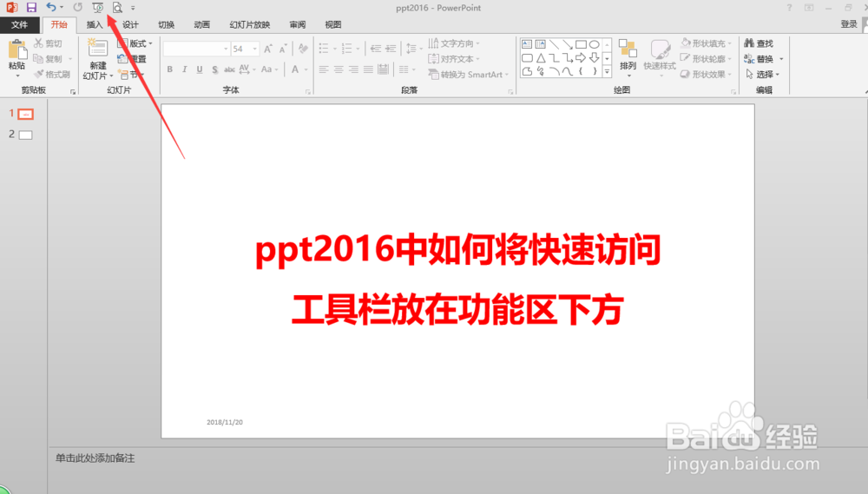Click the redo/repeat icon

[x=77, y=7]
